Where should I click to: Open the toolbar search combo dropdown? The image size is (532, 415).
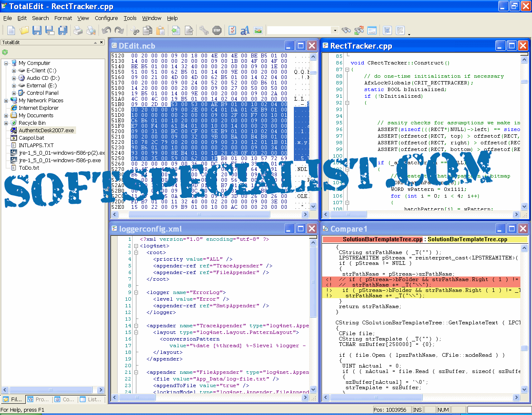(335, 30)
